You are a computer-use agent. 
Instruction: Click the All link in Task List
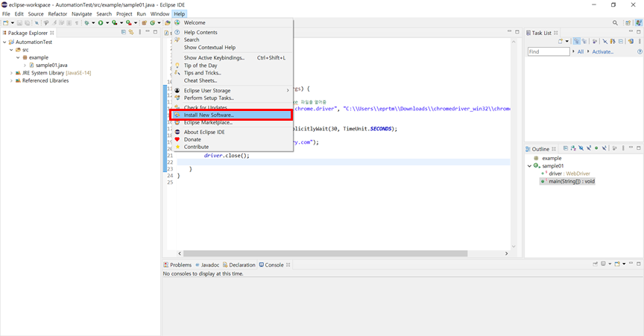(581, 51)
